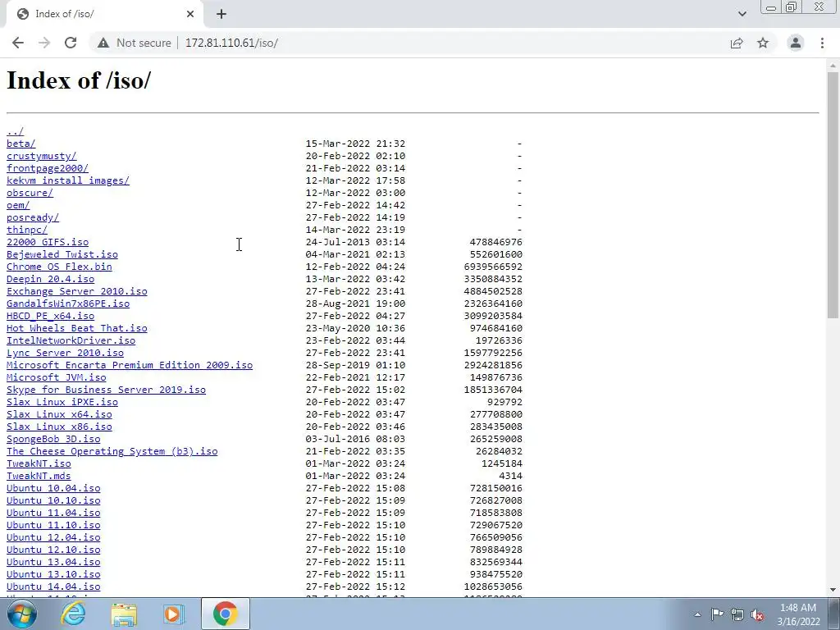Download Skype_for_Business_Server_2019.iso
This screenshot has width=840, height=630.
(x=106, y=390)
